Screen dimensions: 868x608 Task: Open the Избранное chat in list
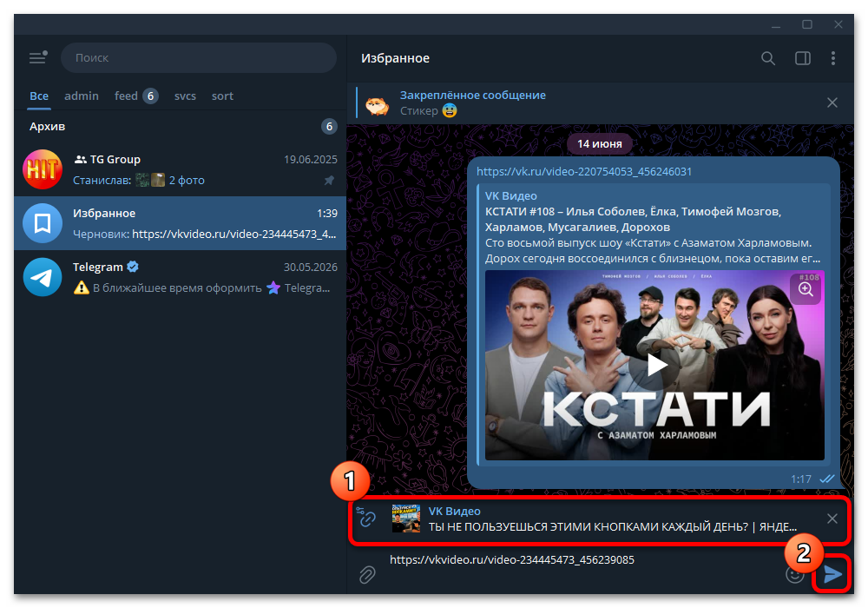(x=180, y=223)
